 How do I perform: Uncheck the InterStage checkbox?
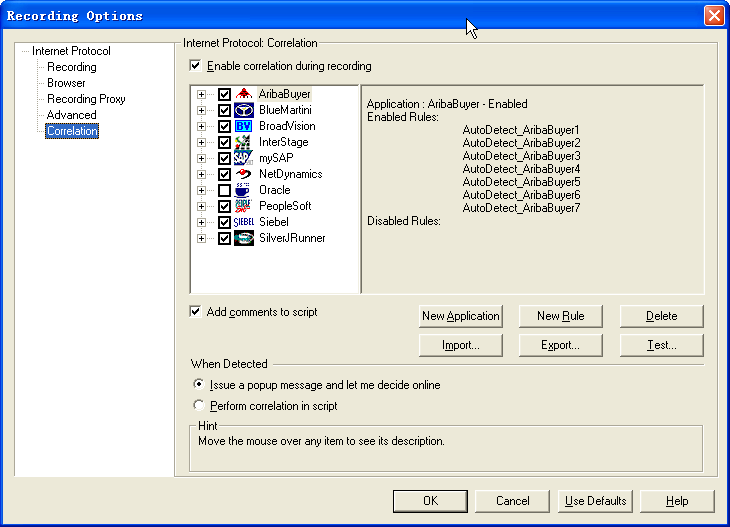(224, 142)
